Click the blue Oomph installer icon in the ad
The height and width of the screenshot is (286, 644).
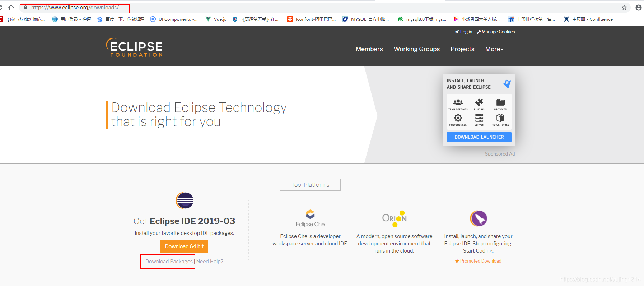[x=507, y=84]
